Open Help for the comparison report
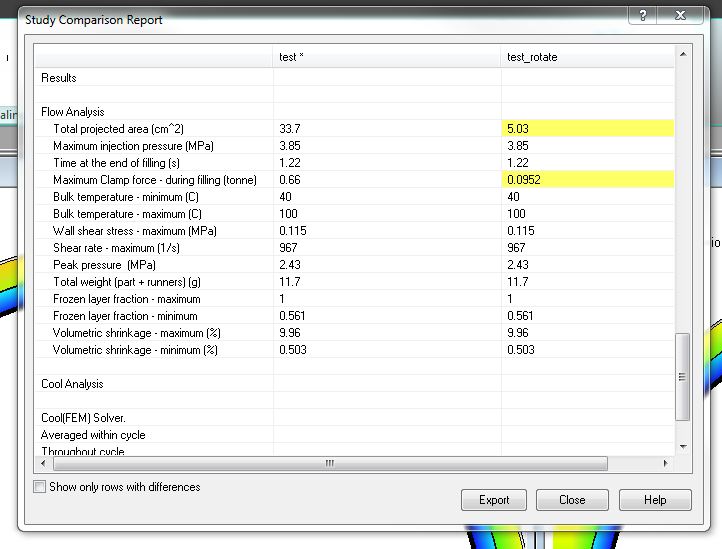Image resolution: width=722 pixels, height=549 pixels. [655, 500]
